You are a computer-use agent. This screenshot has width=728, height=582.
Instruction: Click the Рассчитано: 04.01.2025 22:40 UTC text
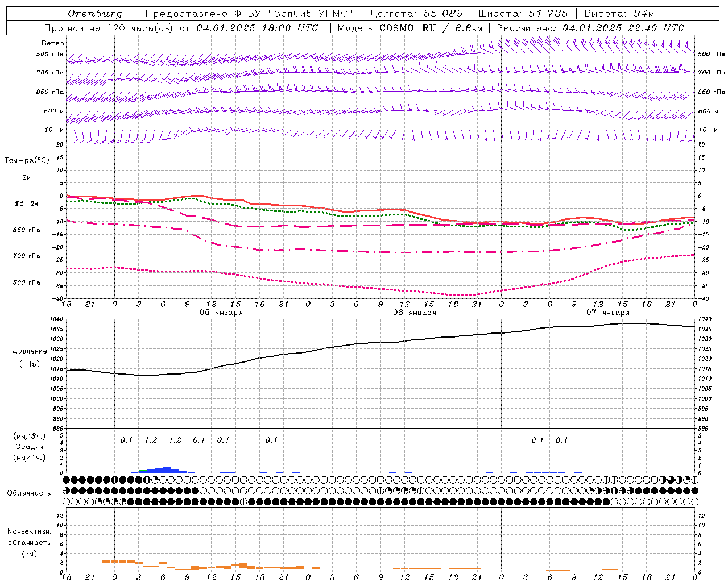[x=590, y=28]
